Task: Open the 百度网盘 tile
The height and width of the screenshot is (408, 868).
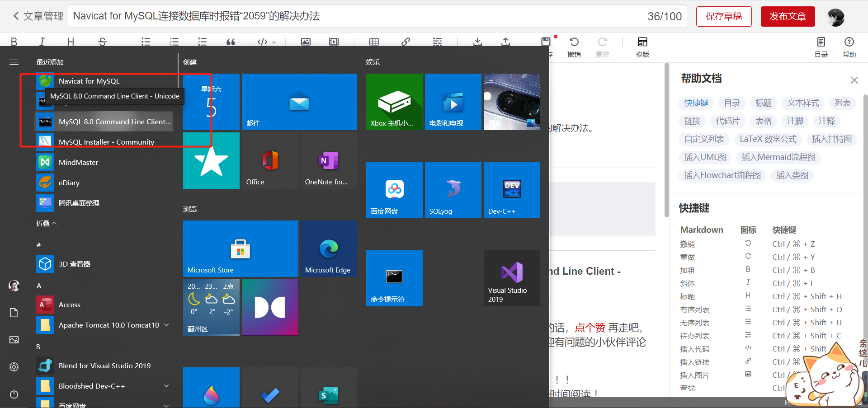Action: [x=394, y=190]
